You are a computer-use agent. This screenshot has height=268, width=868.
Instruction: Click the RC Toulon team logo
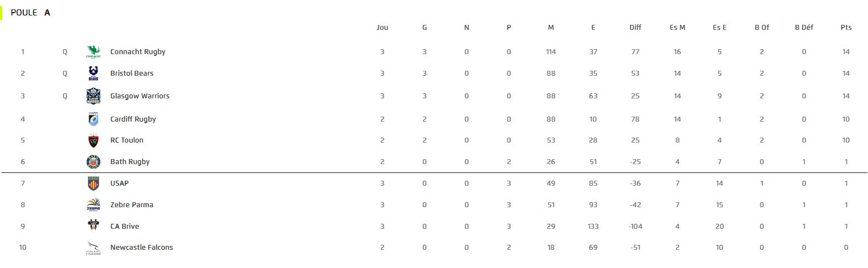[x=93, y=140]
